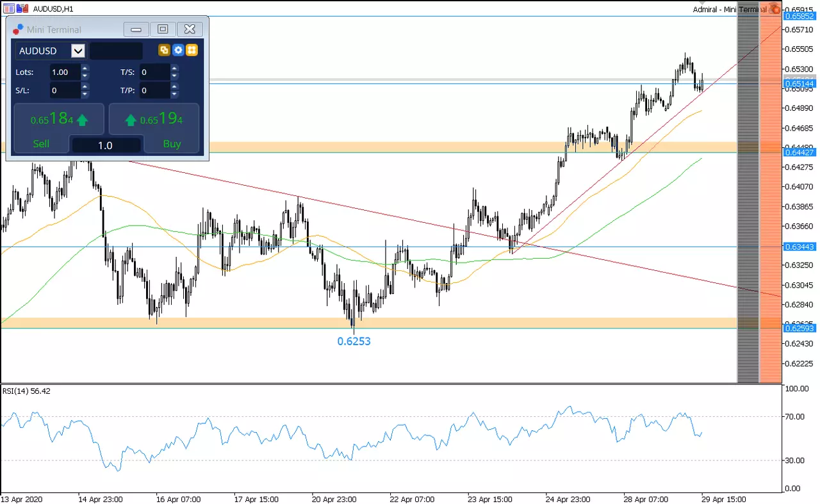
Task: Click the 23 Apr 15:00 time label
Action: [x=489, y=499]
